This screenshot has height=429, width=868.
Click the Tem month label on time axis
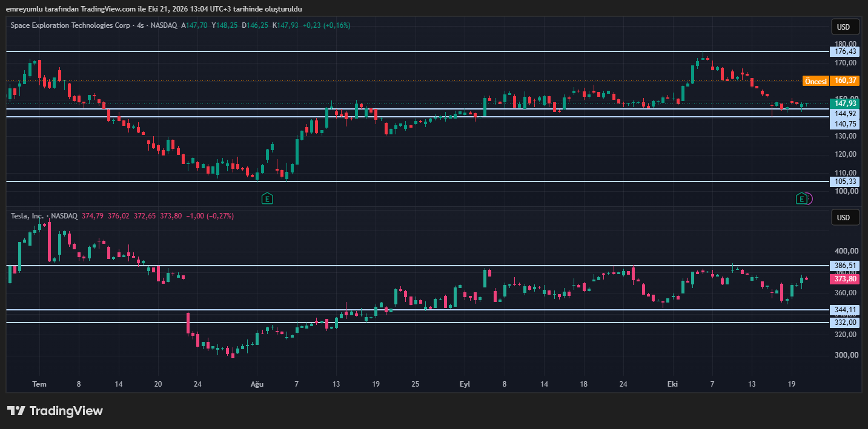click(x=39, y=384)
